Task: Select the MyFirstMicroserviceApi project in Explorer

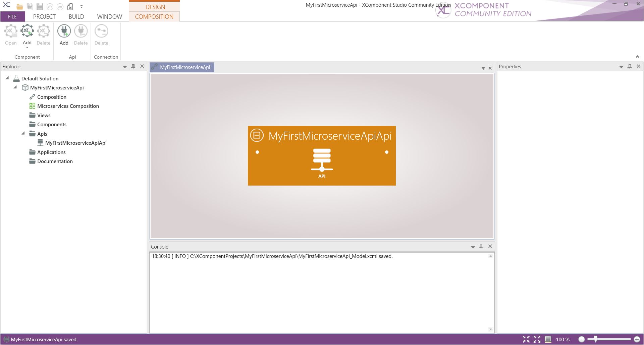Action: 57,87
